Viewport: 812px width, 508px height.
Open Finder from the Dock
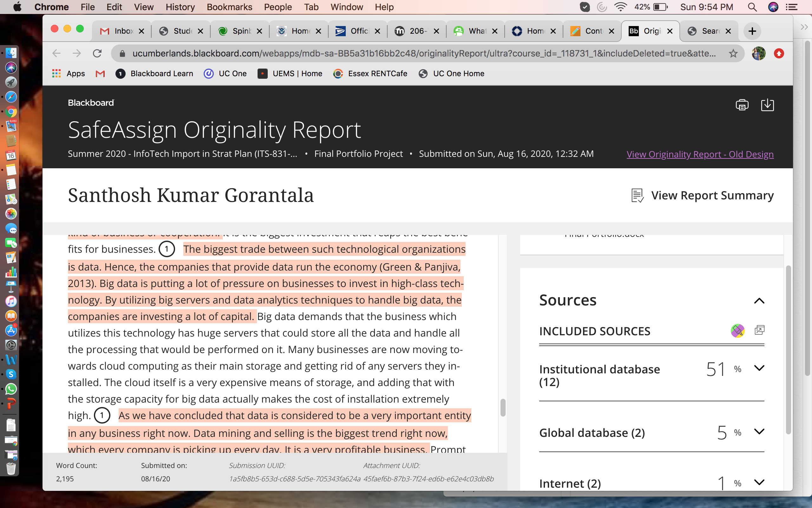[x=11, y=53]
